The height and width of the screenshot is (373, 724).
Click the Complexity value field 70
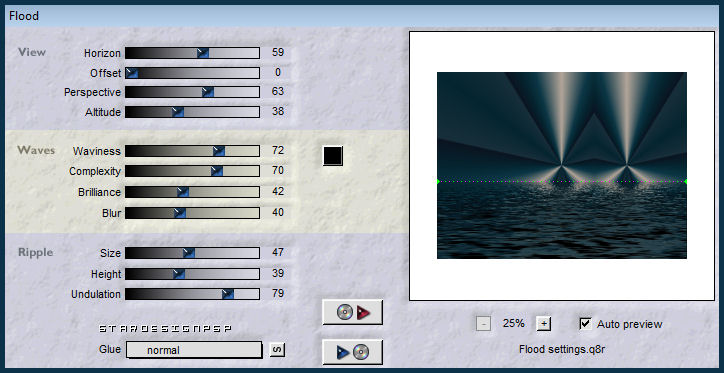pos(278,171)
